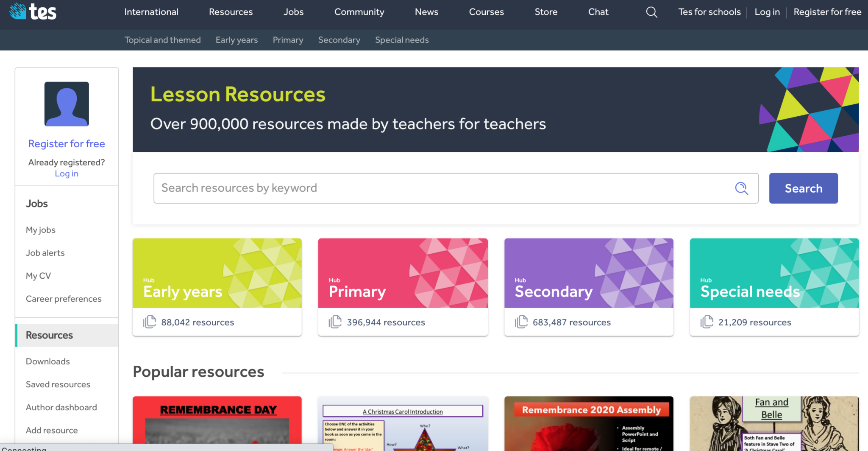Click the magnifier icon inside search field
Viewport: 868px width, 451px height.
pos(741,188)
